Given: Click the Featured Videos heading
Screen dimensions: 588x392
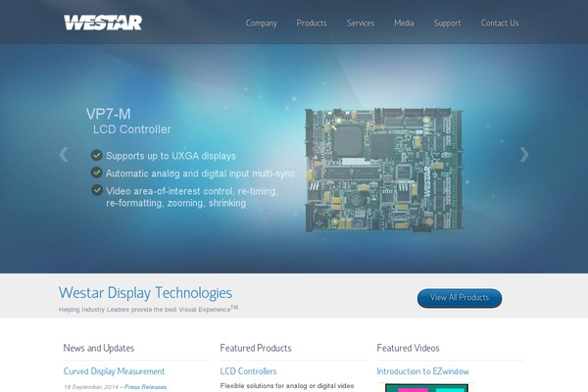Looking at the screenshot, I should click(408, 348).
